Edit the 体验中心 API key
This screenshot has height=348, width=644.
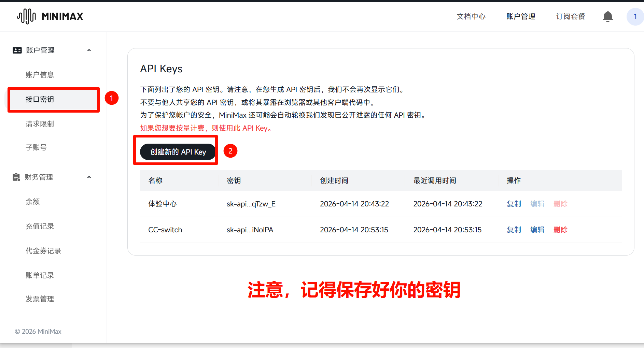537,204
